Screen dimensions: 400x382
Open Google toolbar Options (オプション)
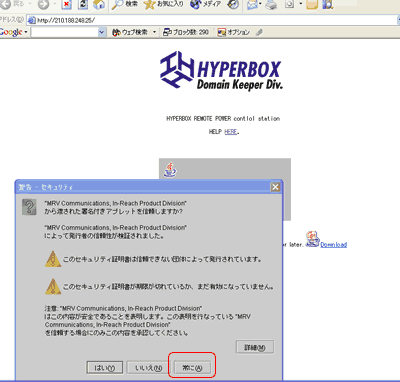click(x=233, y=32)
